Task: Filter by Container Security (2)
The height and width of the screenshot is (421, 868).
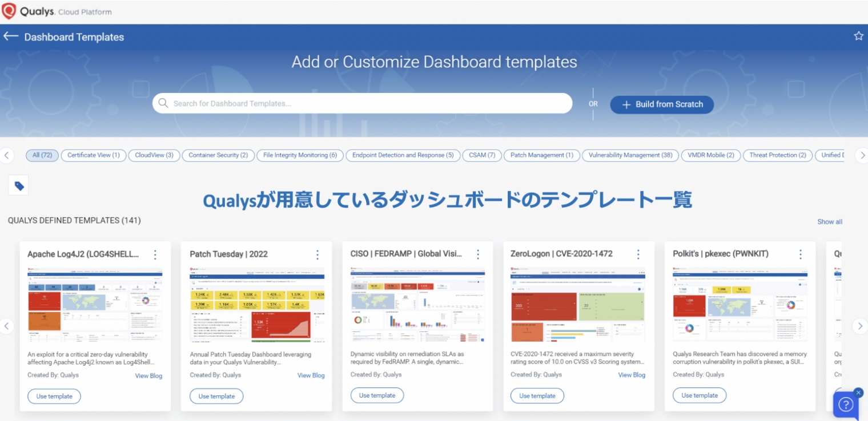Action: [x=218, y=155]
